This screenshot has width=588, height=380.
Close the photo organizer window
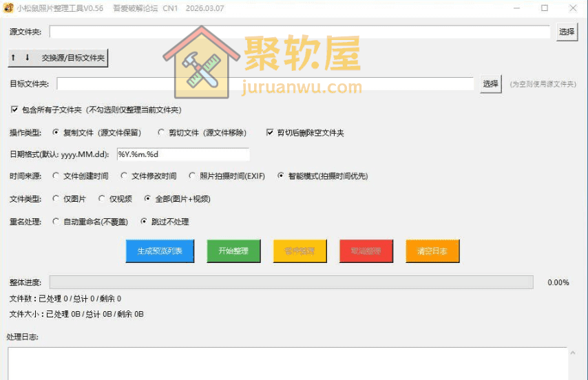573,8
